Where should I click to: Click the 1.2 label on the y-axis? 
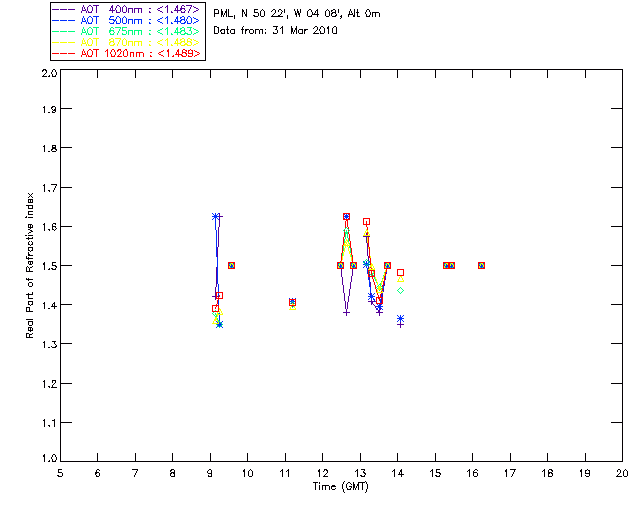pos(49,384)
